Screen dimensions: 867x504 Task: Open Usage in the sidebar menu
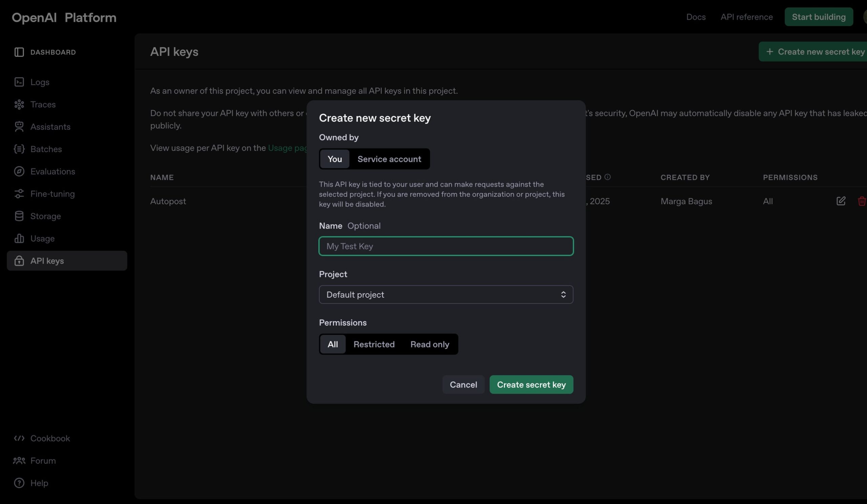(42, 238)
